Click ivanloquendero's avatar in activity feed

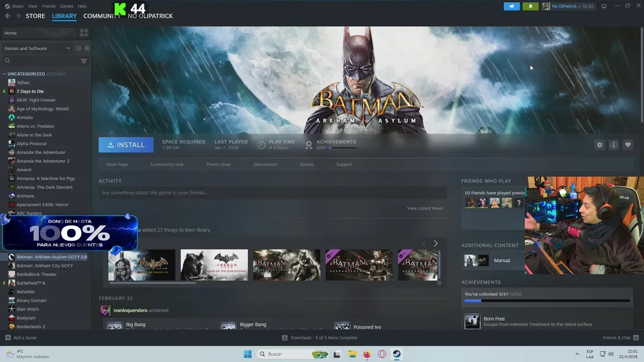coord(105,310)
